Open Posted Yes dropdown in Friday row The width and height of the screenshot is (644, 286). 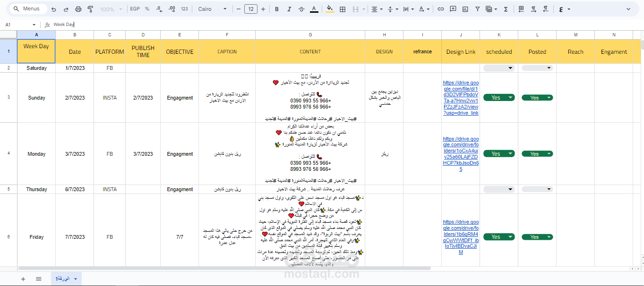pyautogui.click(x=537, y=237)
